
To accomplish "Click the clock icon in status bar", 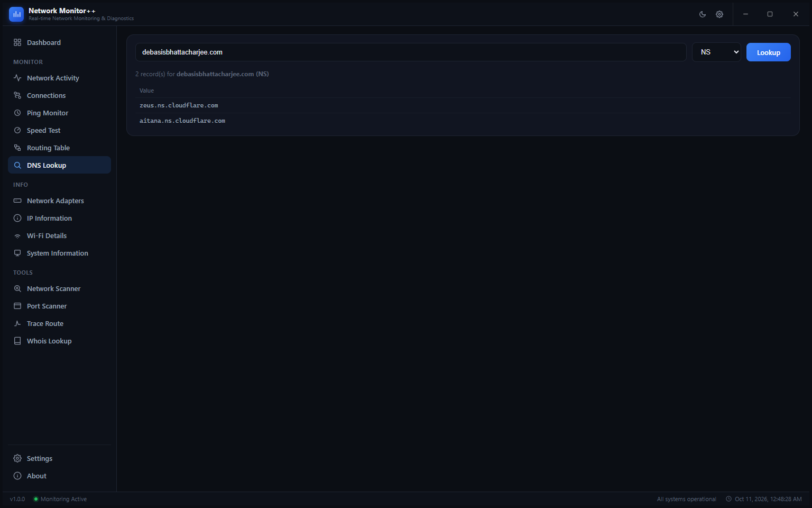I will pos(729,499).
